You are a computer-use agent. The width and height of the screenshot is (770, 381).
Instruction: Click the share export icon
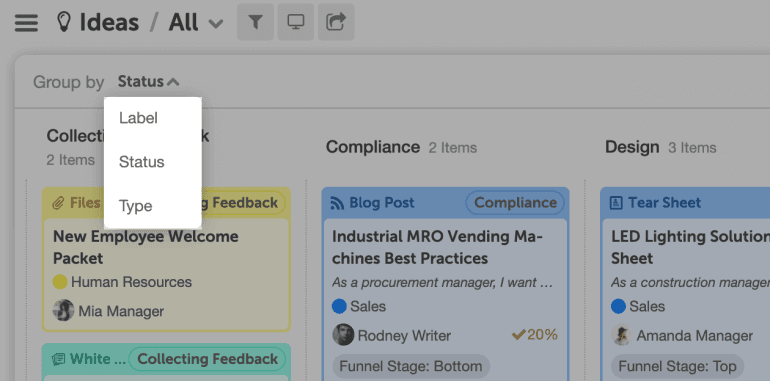336,22
